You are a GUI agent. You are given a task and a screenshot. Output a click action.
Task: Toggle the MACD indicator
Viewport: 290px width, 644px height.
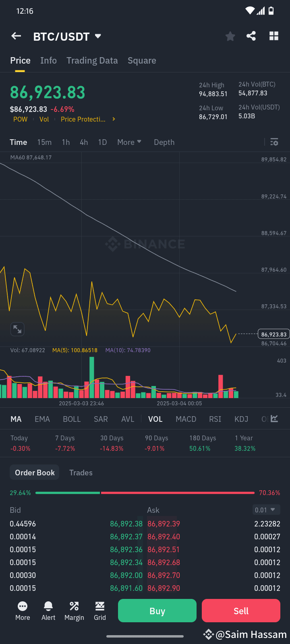(186, 419)
